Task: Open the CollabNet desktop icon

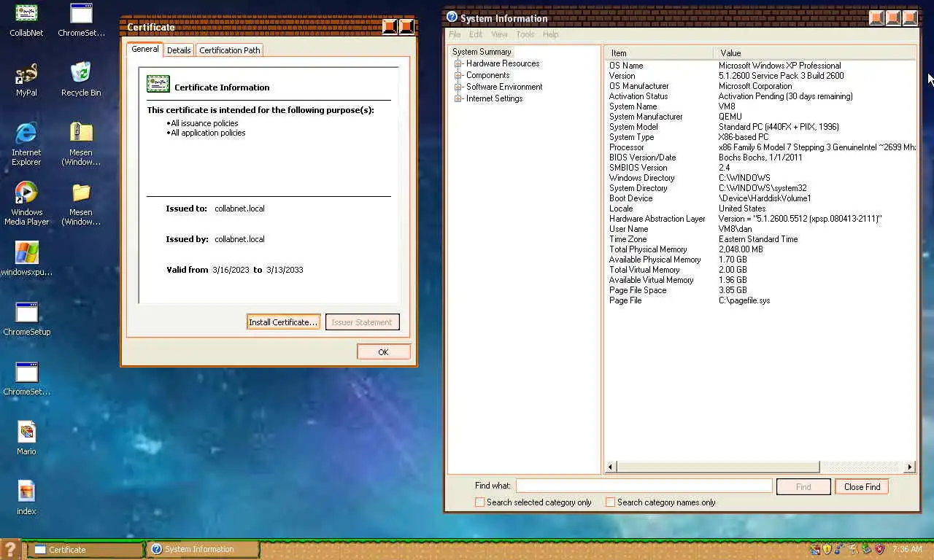Action: pyautogui.click(x=26, y=20)
